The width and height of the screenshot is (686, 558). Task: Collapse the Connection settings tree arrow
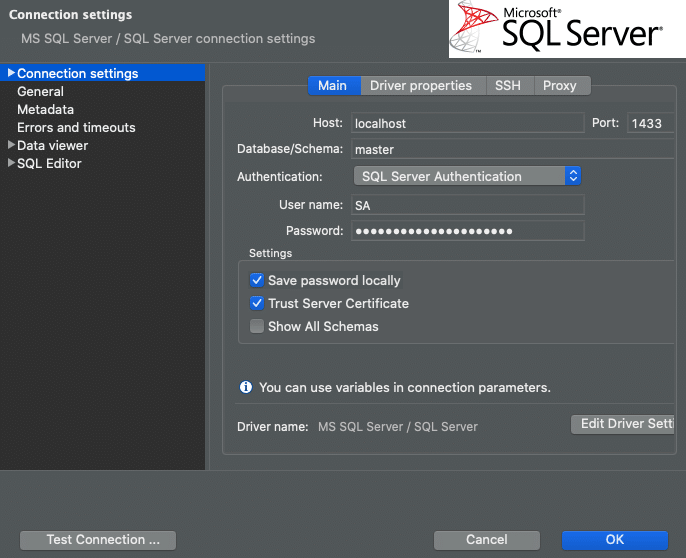[x=11, y=73]
